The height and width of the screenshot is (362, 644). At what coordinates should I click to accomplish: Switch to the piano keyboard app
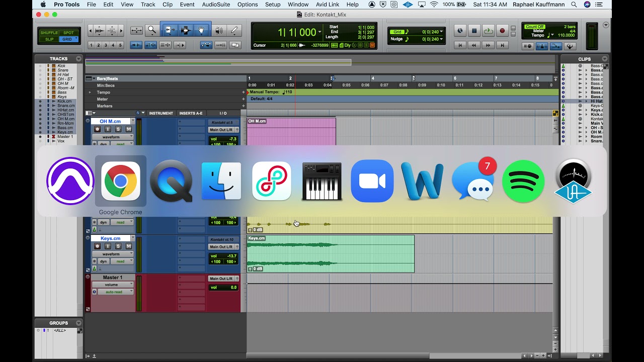(x=322, y=181)
